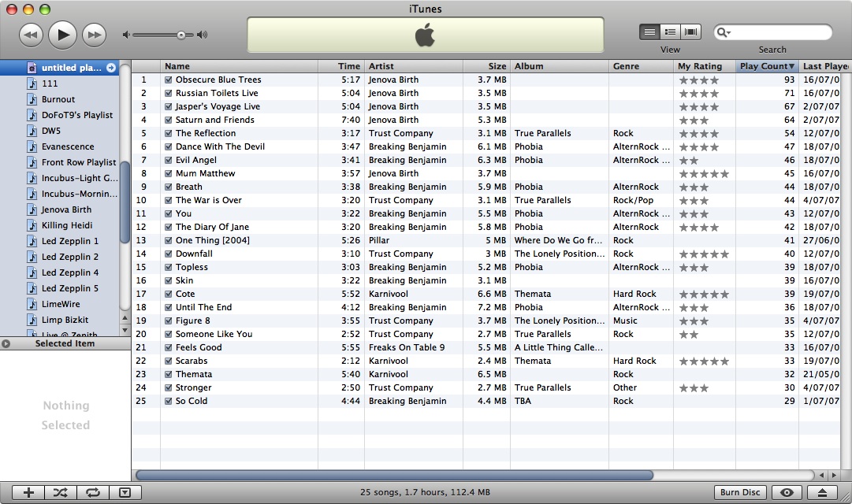Select song Until The End
Viewport: 852px width, 504px height.
(203, 307)
